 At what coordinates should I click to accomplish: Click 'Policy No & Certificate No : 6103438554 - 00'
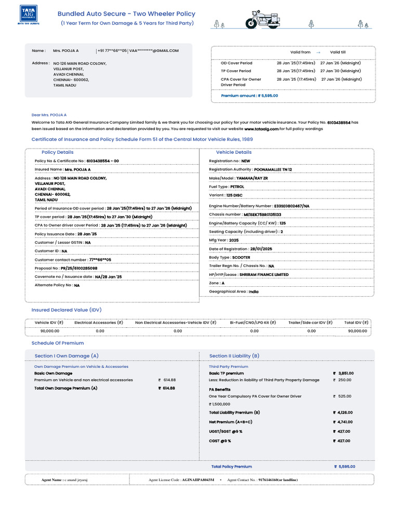[x=77, y=161]
